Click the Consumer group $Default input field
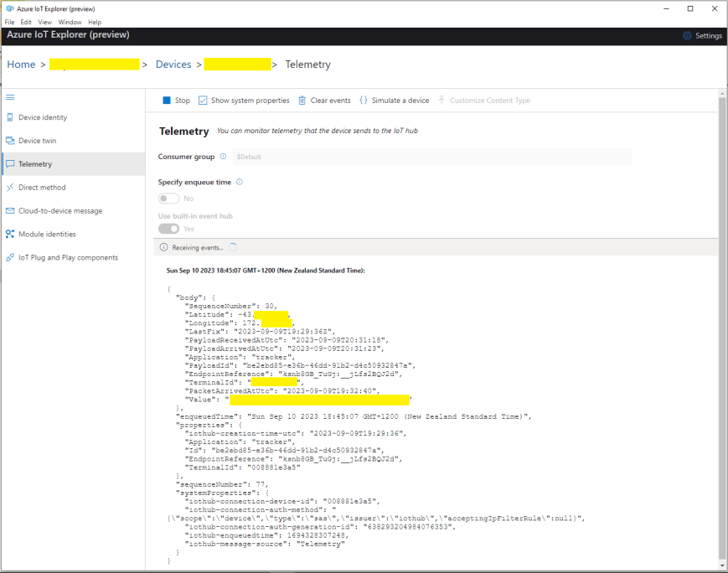Screen dimensions: 728x573 coord(431,157)
